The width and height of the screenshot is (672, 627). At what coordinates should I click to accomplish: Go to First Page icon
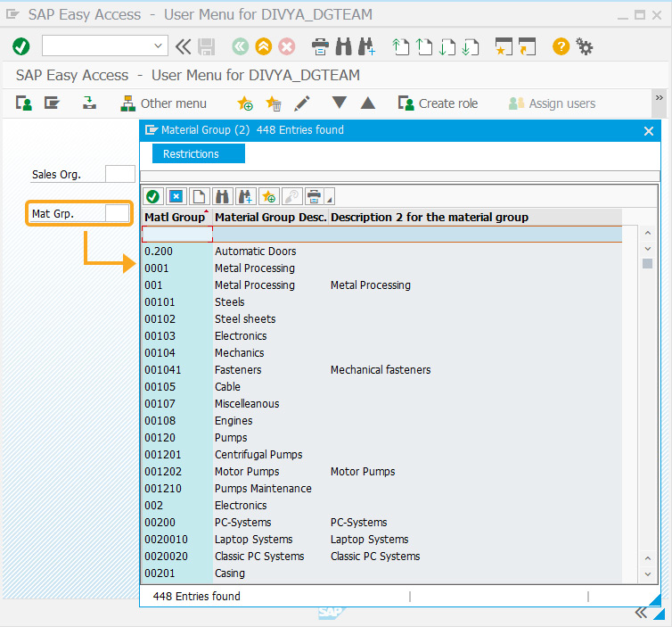[x=401, y=46]
